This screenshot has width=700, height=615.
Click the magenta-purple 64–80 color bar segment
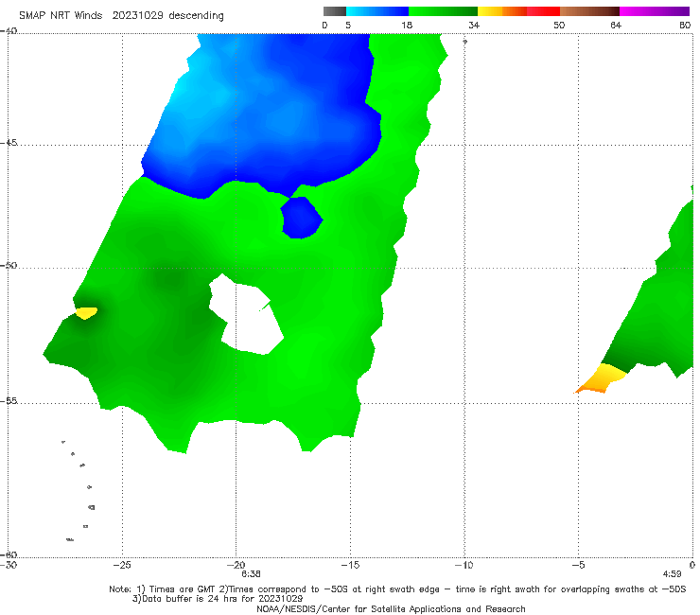click(655, 11)
